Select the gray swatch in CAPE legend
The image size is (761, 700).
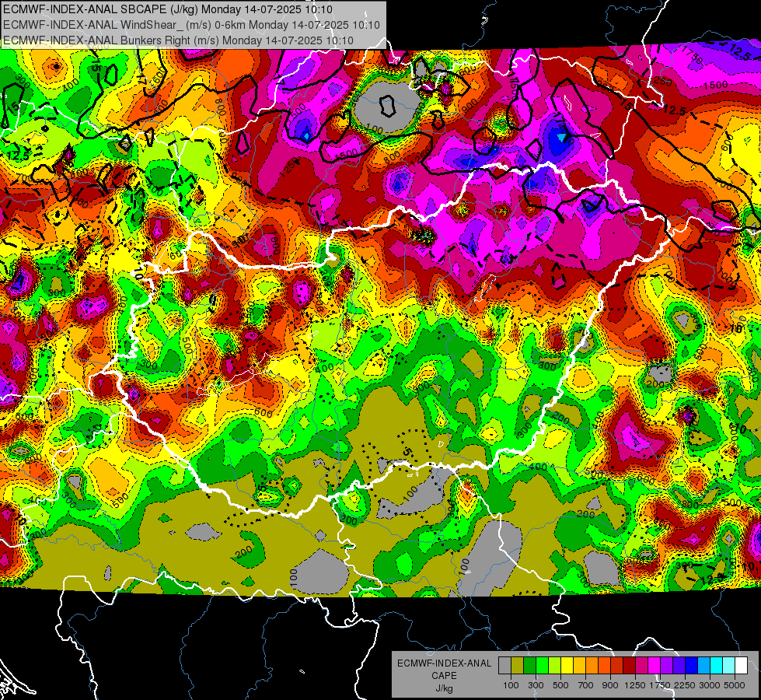tap(504, 666)
